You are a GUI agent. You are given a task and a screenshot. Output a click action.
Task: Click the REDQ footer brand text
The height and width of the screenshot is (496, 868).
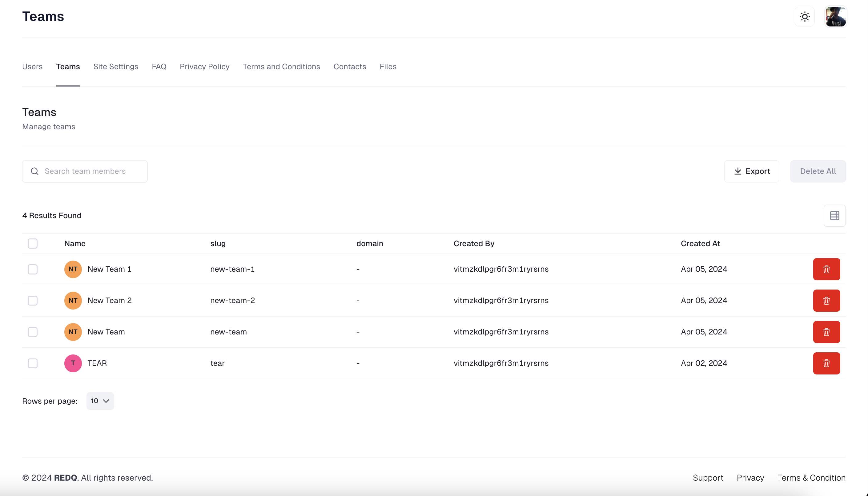click(66, 478)
